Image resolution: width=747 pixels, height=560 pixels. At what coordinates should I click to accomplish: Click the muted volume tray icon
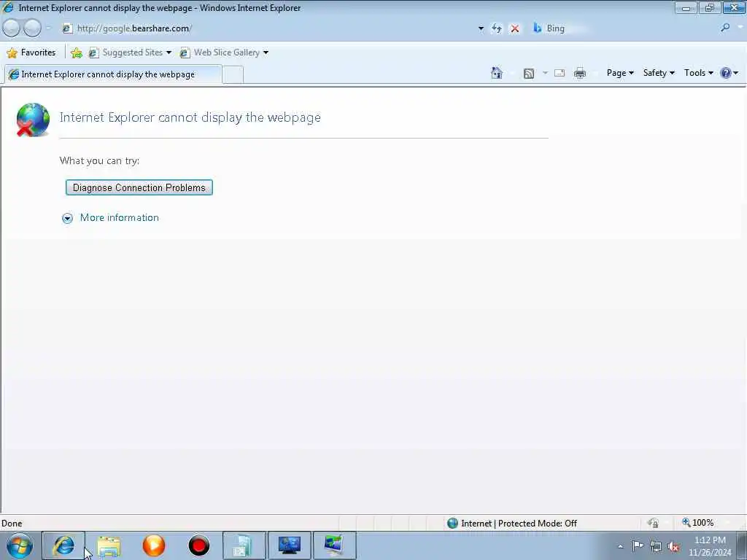(673, 547)
